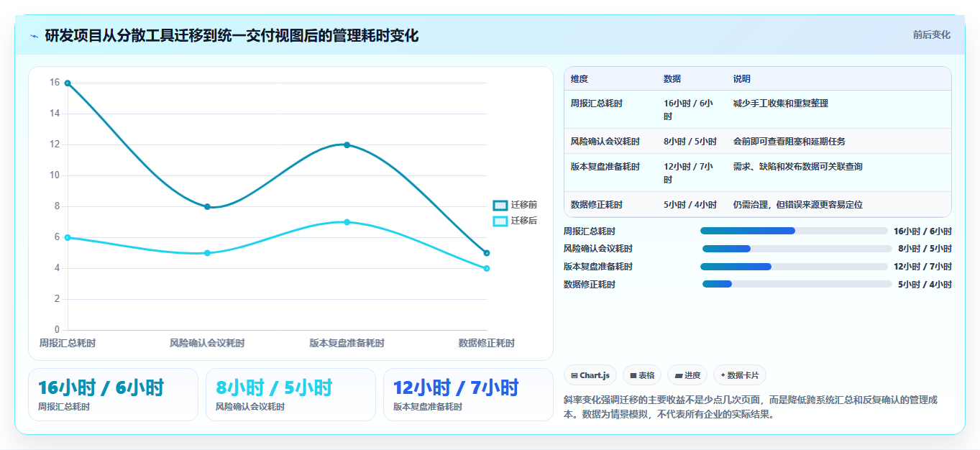Click the 周报汇总耗时 x-axis label
The height and width of the screenshot is (450, 980).
coord(68,343)
